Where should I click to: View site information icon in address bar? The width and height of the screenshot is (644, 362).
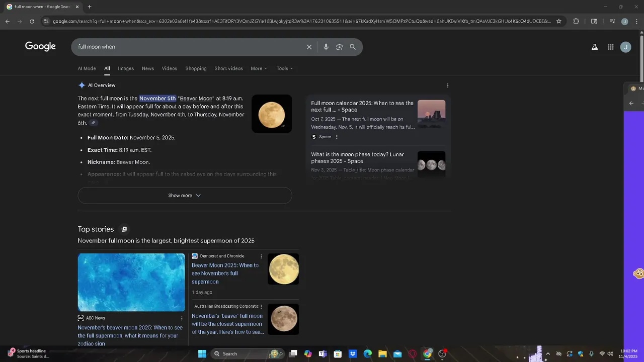click(x=46, y=21)
